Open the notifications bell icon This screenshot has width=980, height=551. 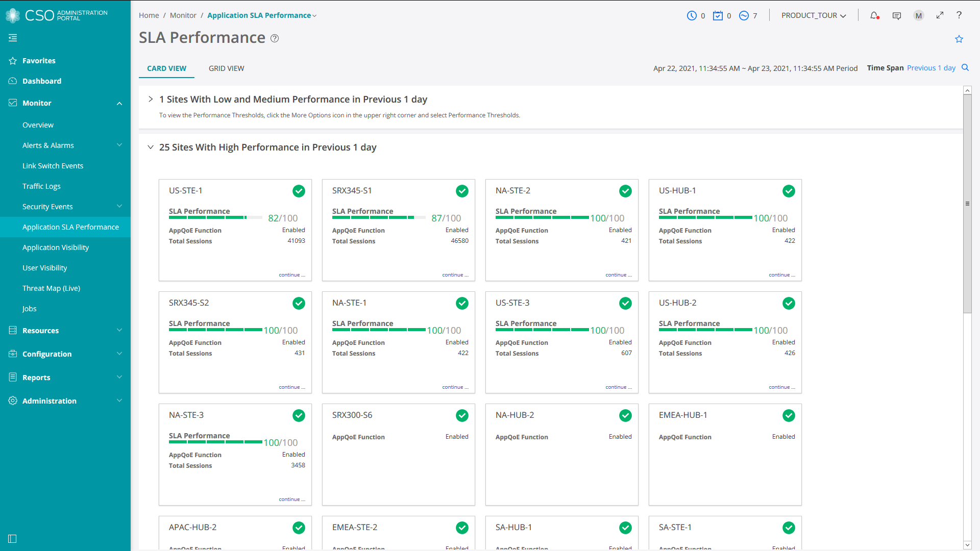pyautogui.click(x=874, y=16)
